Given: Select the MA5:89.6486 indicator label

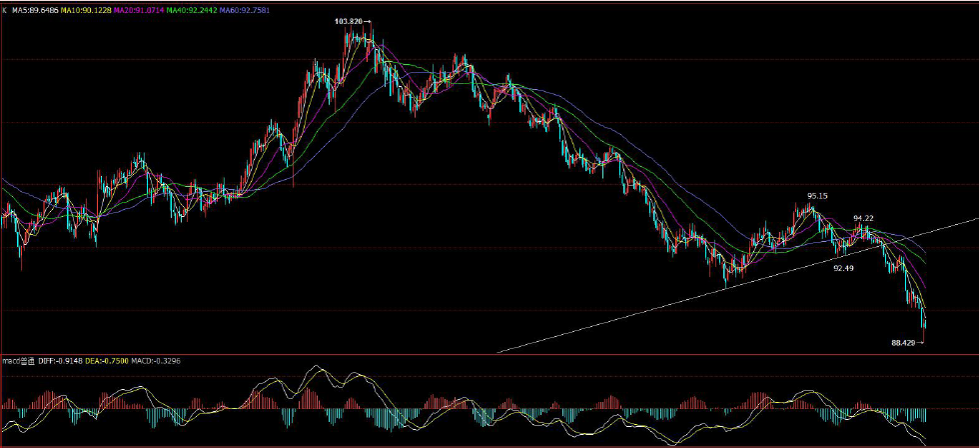Looking at the screenshot, I should (37, 11).
